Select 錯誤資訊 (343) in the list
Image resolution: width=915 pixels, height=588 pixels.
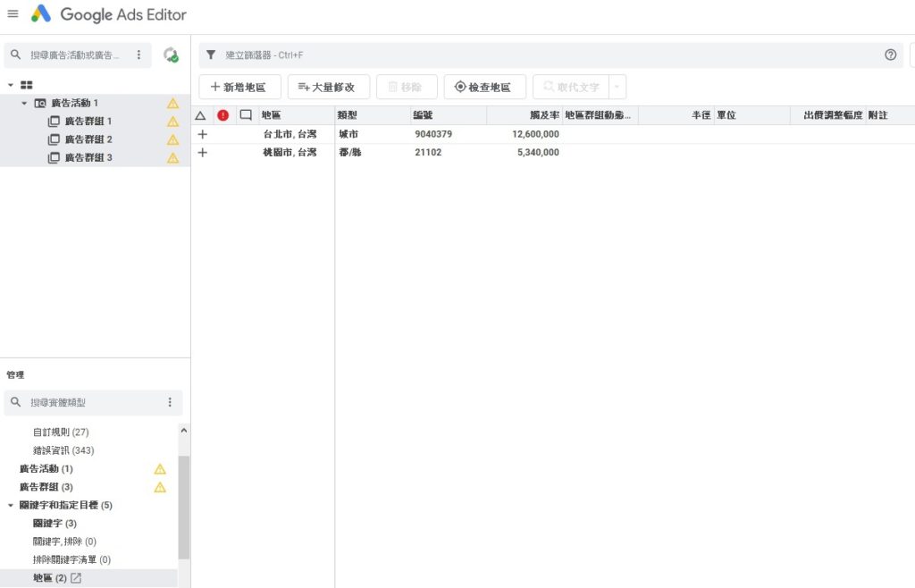pos(63,450)
